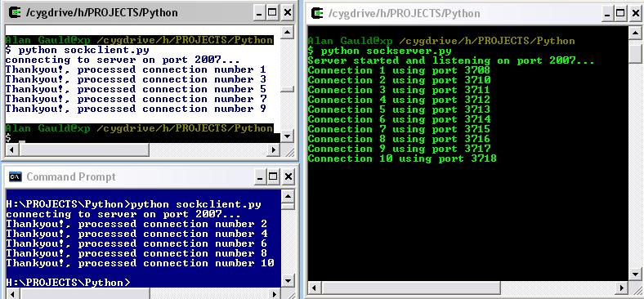This screenshot has width=644, height=299.
Task: Click '$ python sockclient.py' line in Cygwin
Action: click(x=77, y=50)
